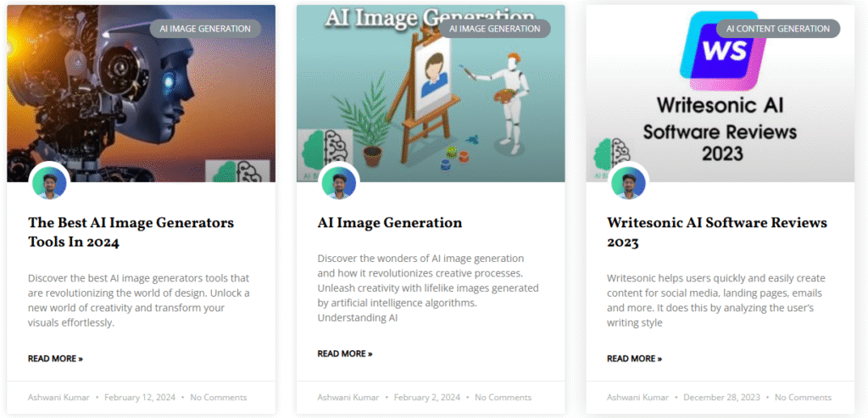868x418 pixels.
Task: Select the AI Image Generation badge on the robot painter image
Action: point(494,29)
